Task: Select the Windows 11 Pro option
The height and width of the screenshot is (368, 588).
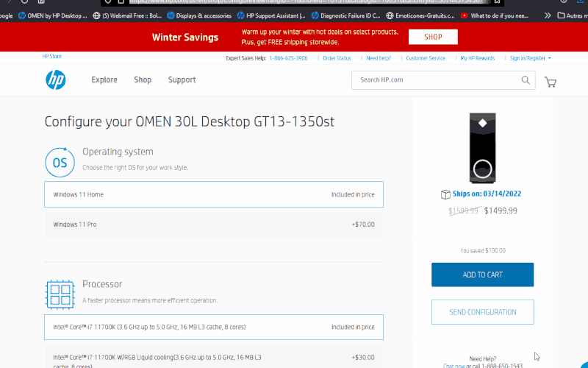Action: click(214, 224)
